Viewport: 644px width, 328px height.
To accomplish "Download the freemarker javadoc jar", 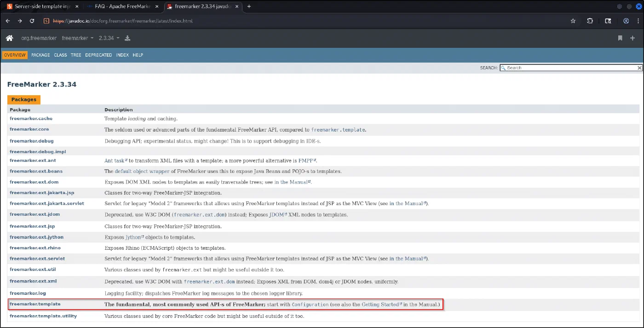I will (x=127, y=38).
